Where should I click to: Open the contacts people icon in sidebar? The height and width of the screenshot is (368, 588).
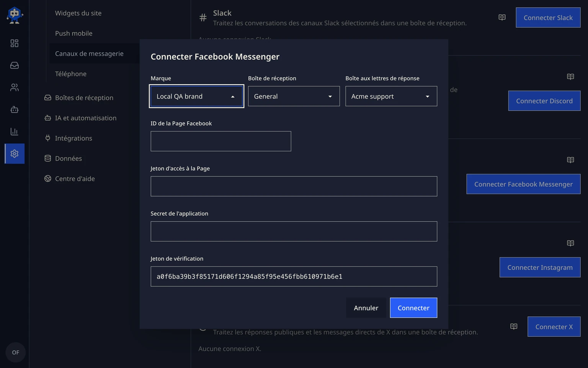coord(15,87)
